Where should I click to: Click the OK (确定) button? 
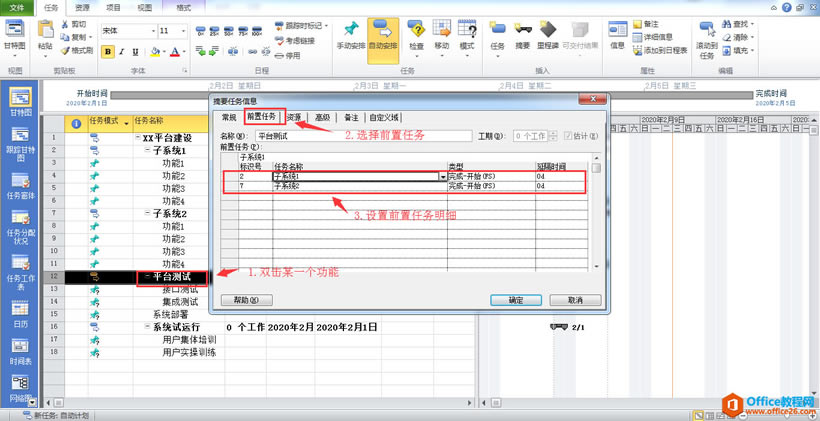(x=516, y=300)
